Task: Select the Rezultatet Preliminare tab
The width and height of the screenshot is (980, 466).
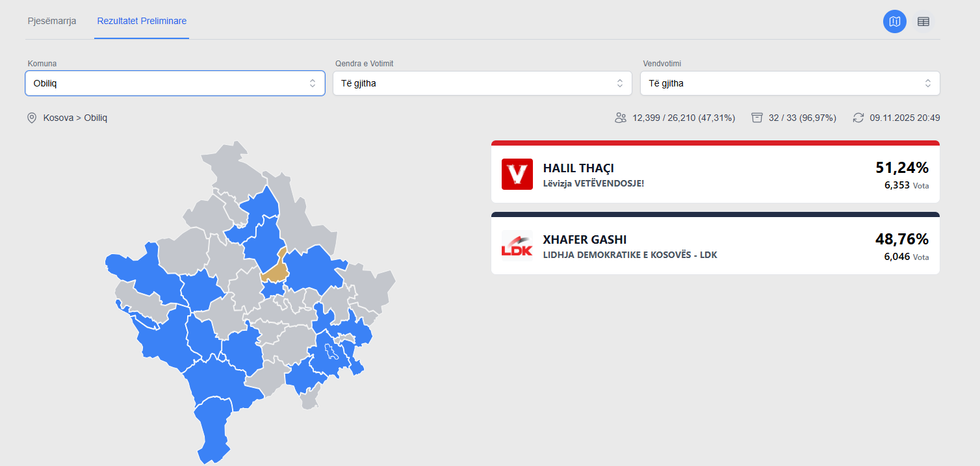Action: (x=141, y=21)
